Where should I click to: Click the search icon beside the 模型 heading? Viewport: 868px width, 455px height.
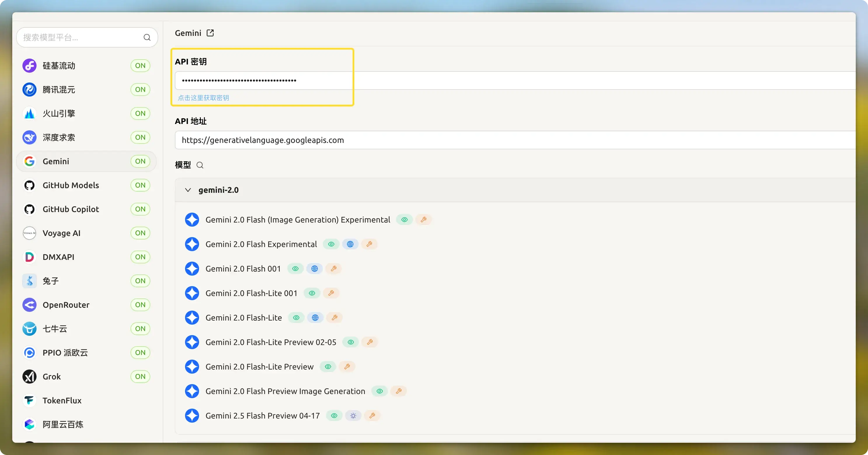point(200,165)
